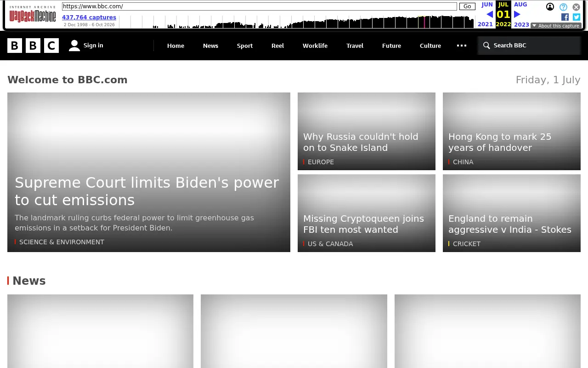
Task: Click the 437,764 captures link
Action: click(x=89, y=17)
